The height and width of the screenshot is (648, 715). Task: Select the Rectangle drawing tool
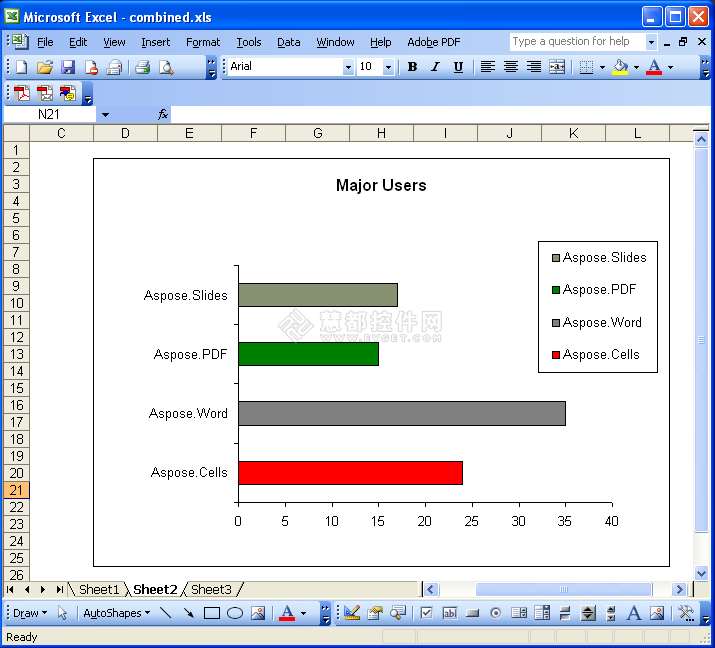click(212, 613)
